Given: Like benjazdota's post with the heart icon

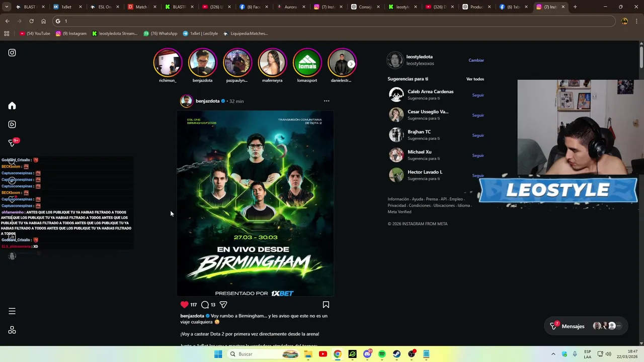Looking at the screenshot, I should point(185,305).
